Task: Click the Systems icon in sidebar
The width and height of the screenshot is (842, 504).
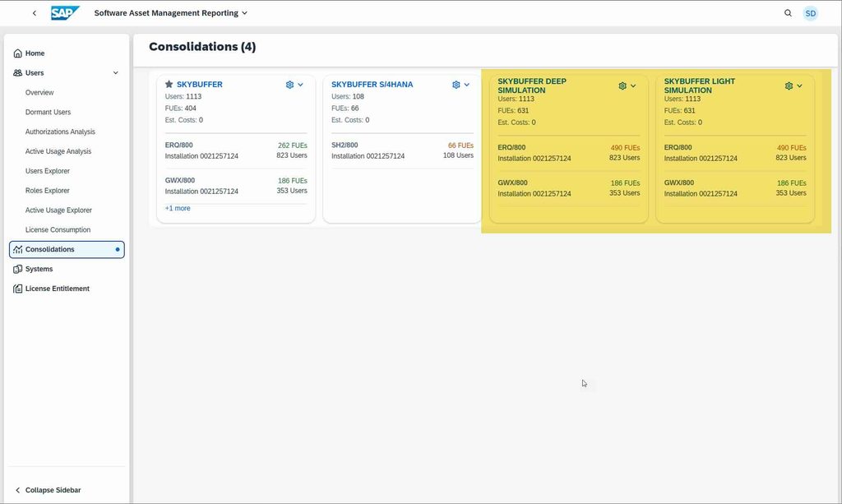Action: 18,269
